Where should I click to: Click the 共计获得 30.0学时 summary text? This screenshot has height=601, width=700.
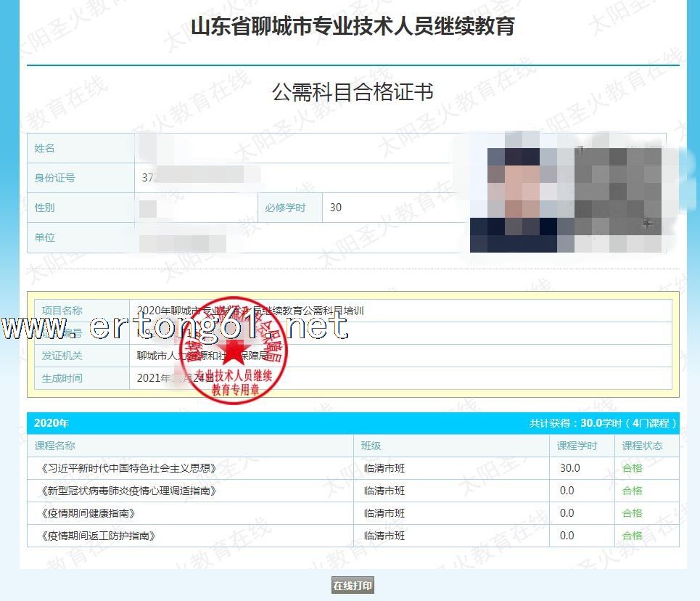(x=604, y=423)
